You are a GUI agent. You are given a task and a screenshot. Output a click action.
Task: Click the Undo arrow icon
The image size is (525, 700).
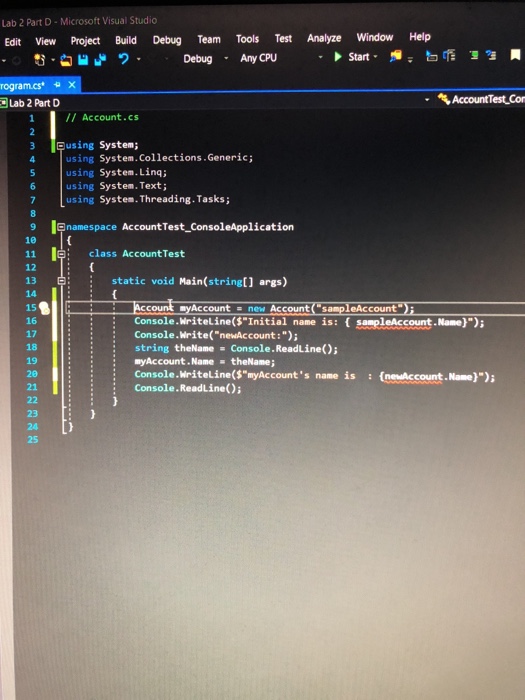click(x=124, y=58)
